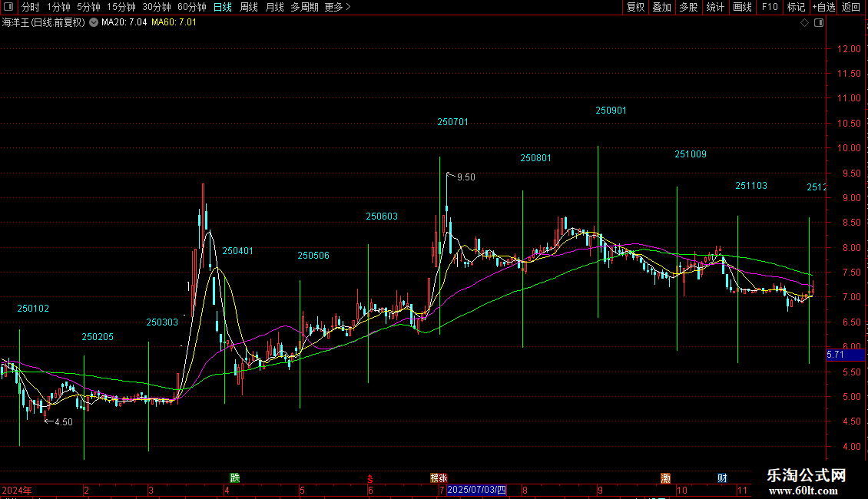Select the 1分钟 period
The height and width of the screenshot is (499, 868).
pos(58,7)
